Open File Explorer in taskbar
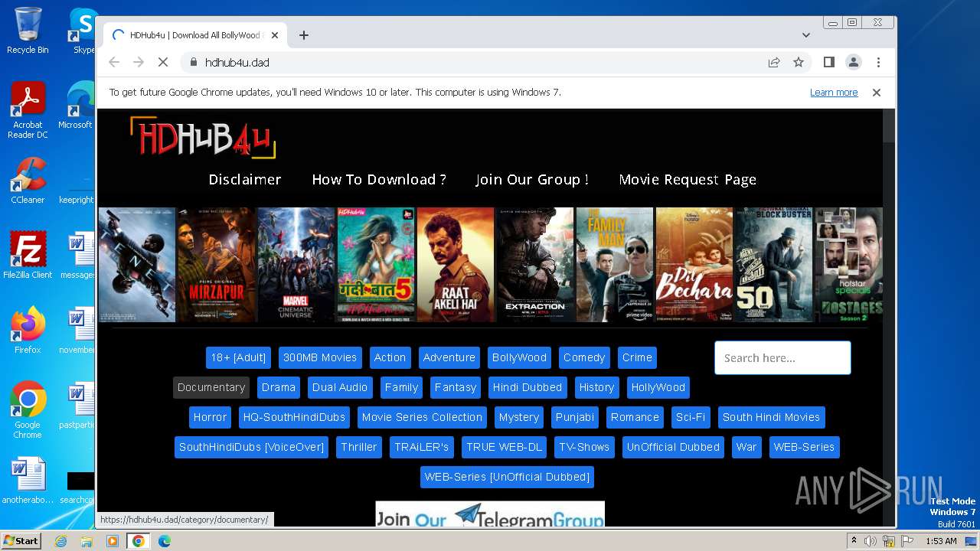Viewport: 980px width, 551px height. (x=87, y=541)
